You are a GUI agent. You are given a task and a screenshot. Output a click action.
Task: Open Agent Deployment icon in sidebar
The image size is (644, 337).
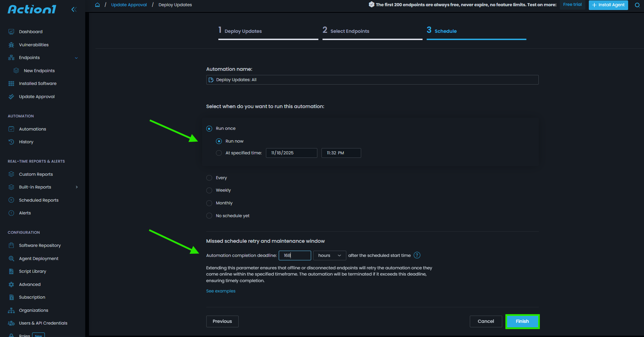coord(11,259)
